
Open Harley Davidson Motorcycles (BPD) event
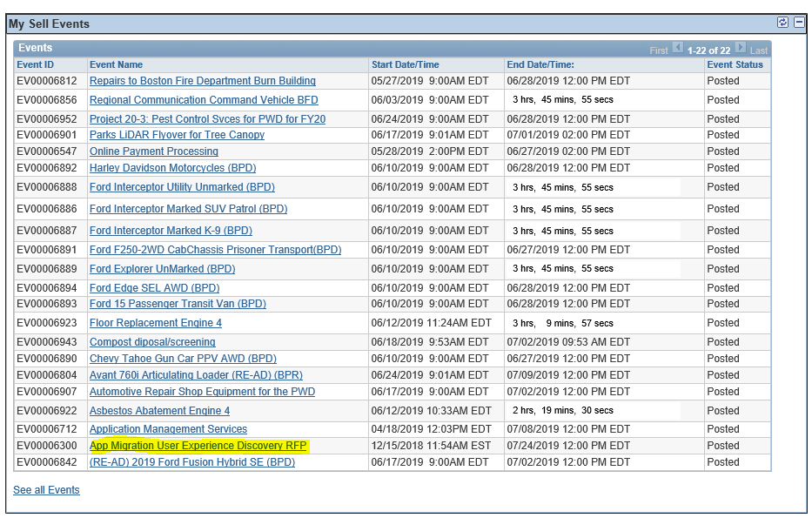tap(172, 168)
